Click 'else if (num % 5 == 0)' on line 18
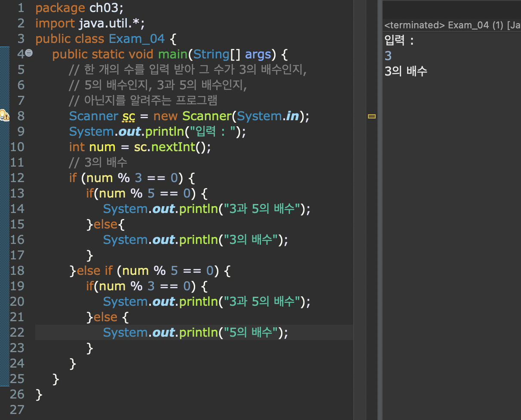 pos(147,271)
